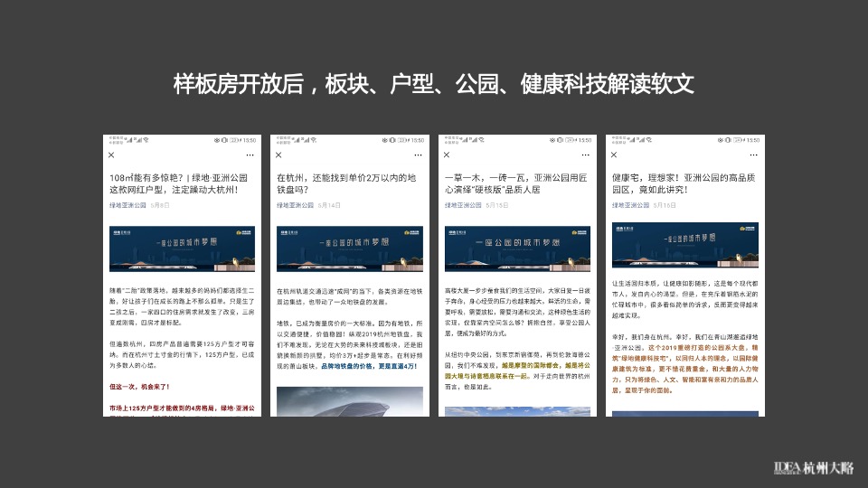Click the red text 但这一次，机会来了
This screenshot has width=868, height=488.
[x=139, y=387]
